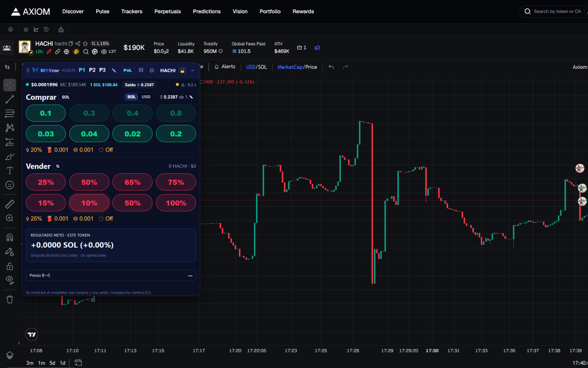Undo the last chart action
588x368 pixels.
coord(331,67)
